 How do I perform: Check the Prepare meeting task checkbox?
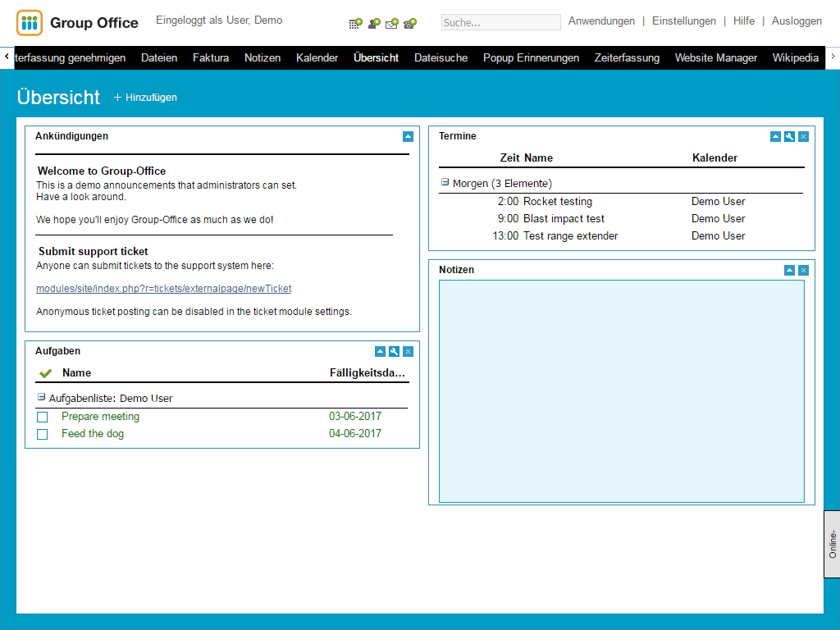coord(43,418)
